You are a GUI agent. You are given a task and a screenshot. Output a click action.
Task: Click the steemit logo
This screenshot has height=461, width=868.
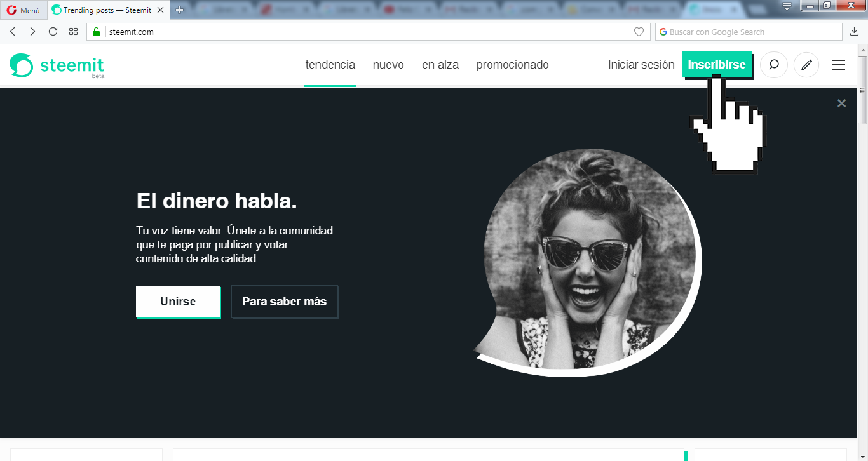pyautogui.click(x=57, y=65)
